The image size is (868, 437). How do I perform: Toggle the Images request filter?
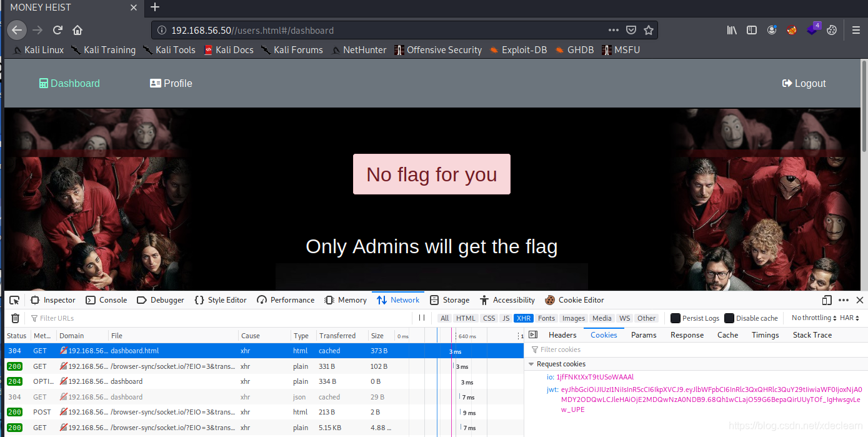tap(574, 318)
